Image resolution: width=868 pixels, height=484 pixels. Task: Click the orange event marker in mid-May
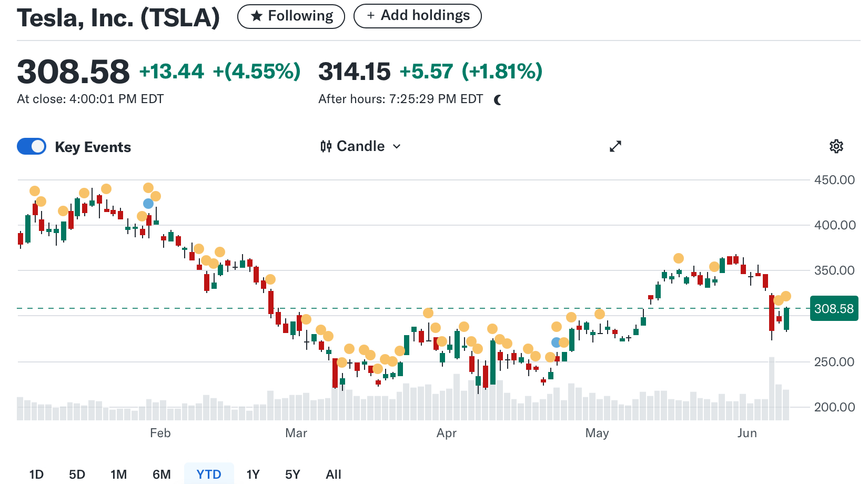(679, 258)
